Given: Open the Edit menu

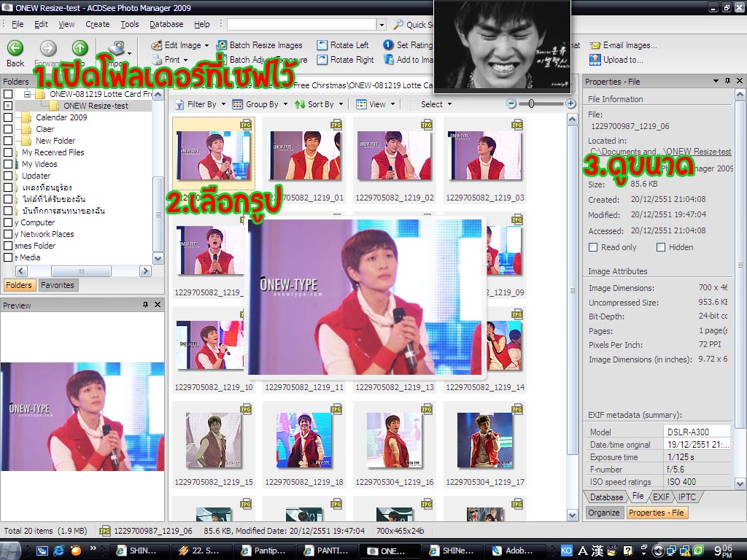Looking at the screenshot, I should pos(41,24).
